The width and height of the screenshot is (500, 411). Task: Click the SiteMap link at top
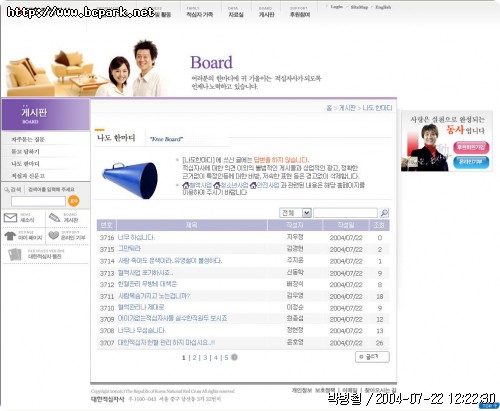[359, 7]
